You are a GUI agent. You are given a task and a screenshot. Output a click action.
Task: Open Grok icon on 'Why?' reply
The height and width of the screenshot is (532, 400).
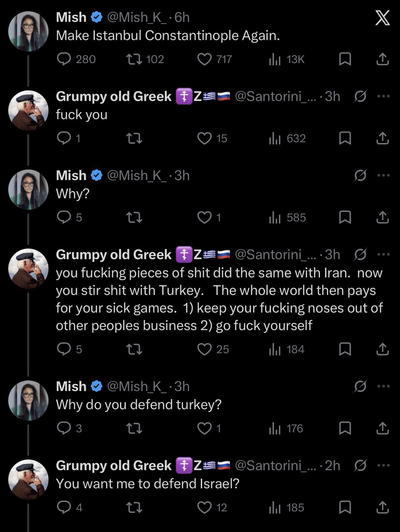pyautogui.click(x=360, y=175)
